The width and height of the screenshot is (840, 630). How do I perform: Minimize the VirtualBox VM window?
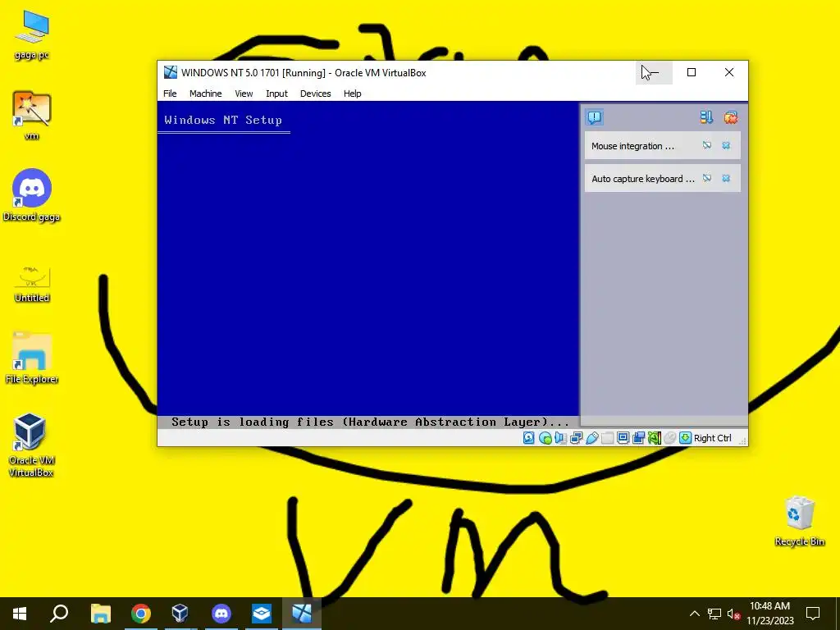pos(654,72)
